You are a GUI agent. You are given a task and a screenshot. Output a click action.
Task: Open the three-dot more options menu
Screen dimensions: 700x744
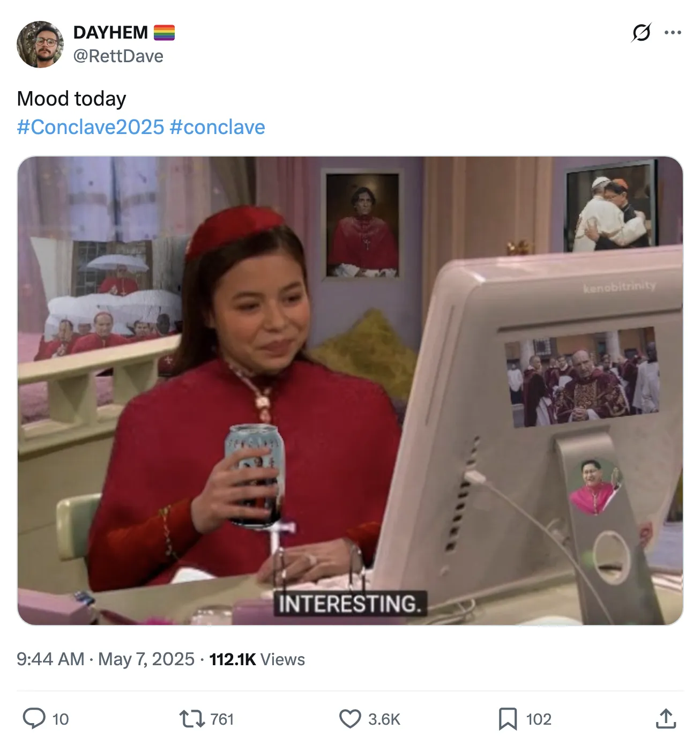[673, 33]
